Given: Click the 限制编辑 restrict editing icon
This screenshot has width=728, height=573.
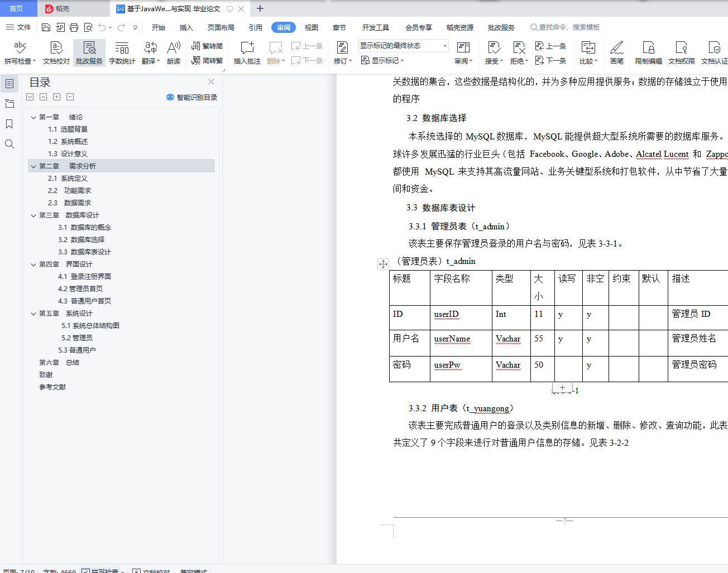Looking at the screenshot, I should (649, 53).
